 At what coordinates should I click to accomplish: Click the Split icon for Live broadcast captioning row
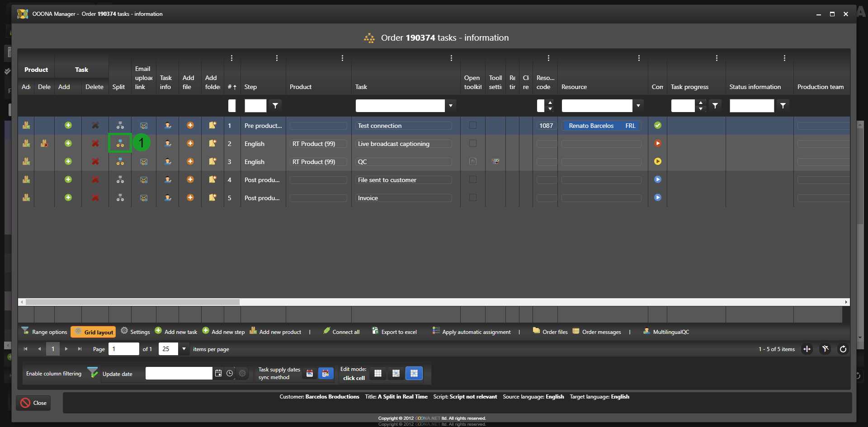(x=120, y=143)
